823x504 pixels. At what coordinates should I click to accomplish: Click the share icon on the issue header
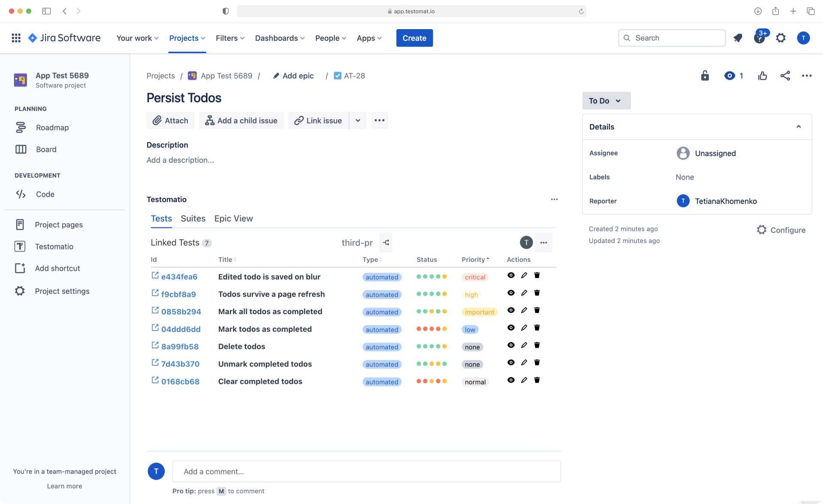coord(785,75)
